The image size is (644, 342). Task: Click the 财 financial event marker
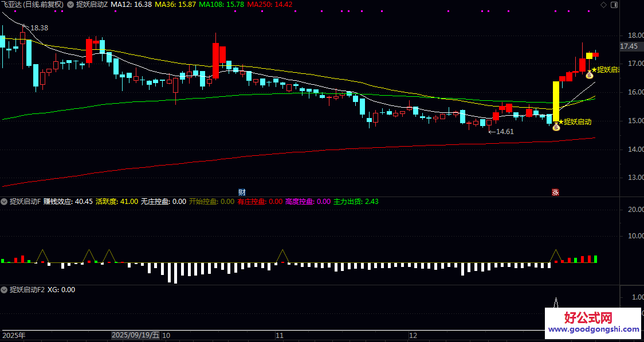coord(242,192)
